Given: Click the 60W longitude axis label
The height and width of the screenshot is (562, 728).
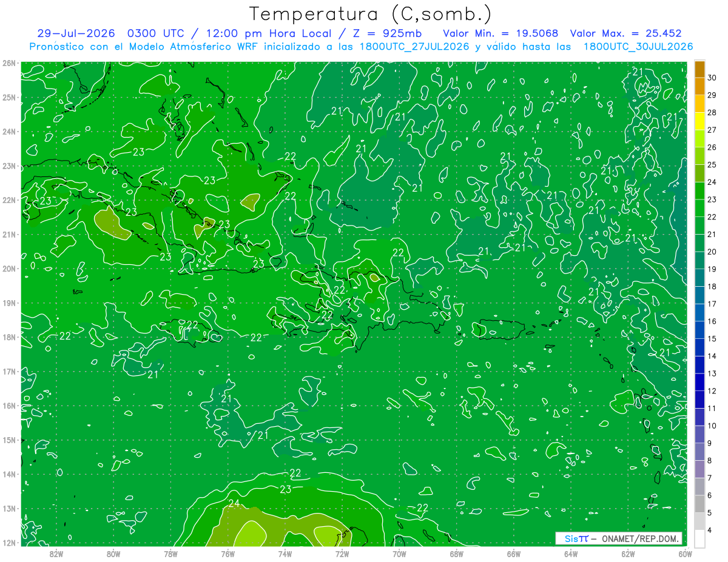Looking at the screenshot, I should pos(686,554).
